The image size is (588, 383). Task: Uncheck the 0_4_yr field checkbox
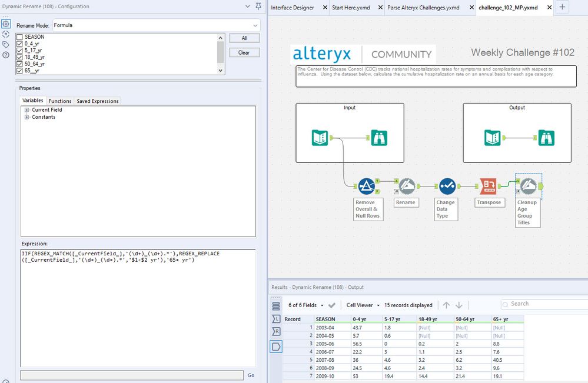21,44
